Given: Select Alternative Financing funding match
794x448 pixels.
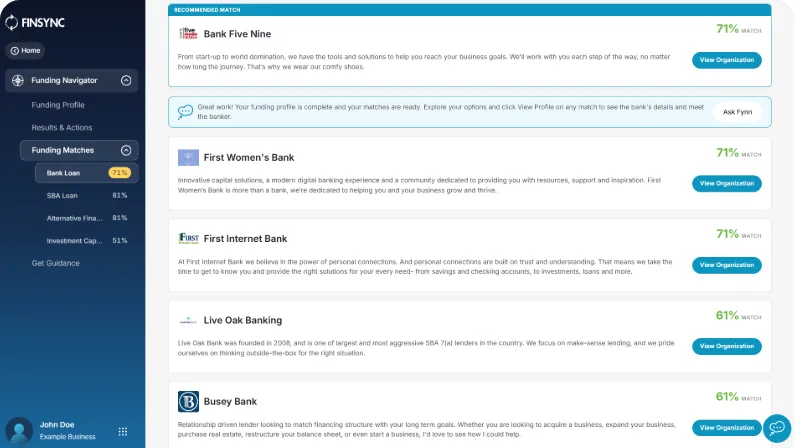Looking at the screenshot, I should pyautogui.click(x=87, y=218).
